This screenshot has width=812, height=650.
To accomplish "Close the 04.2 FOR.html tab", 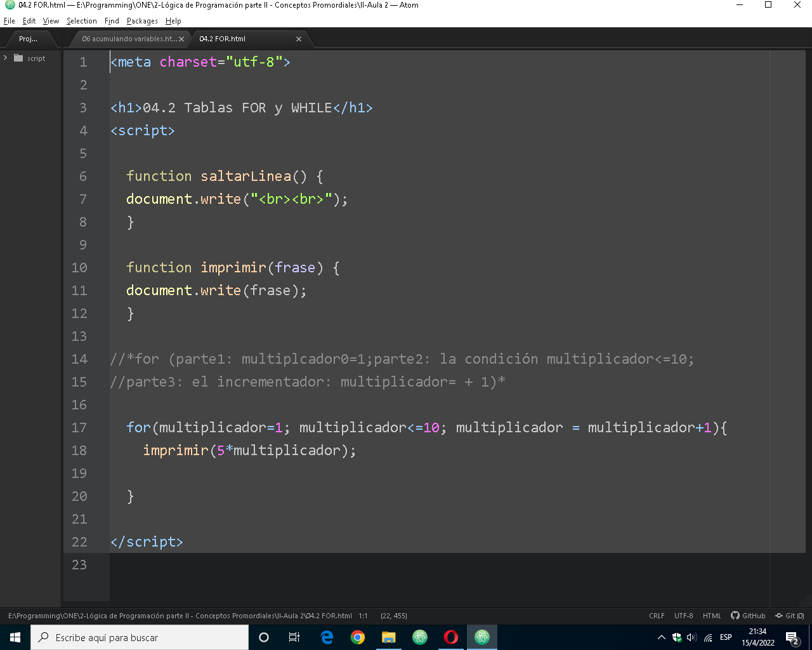I will pos(299,39).
